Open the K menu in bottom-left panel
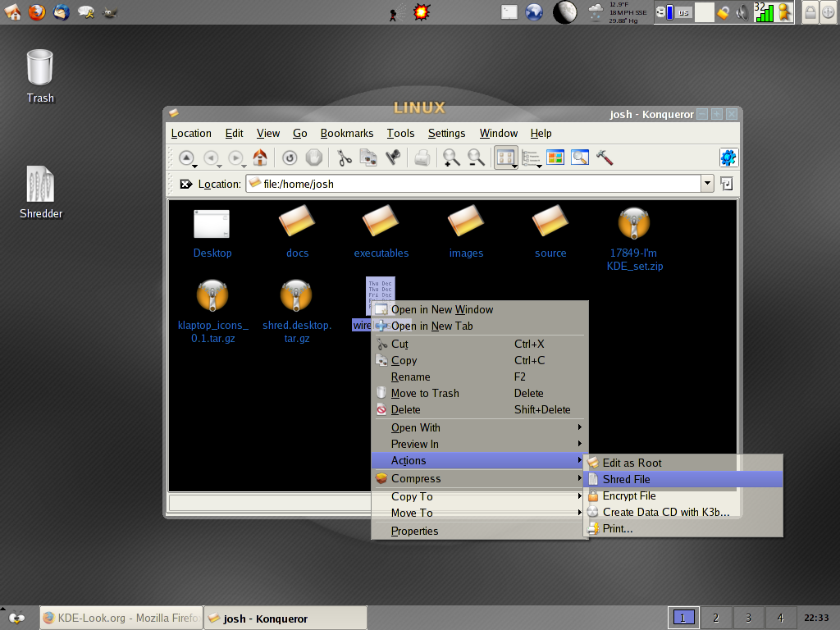Image resolution: width=840 pixels, height=630 pixels. coord(17,618)
